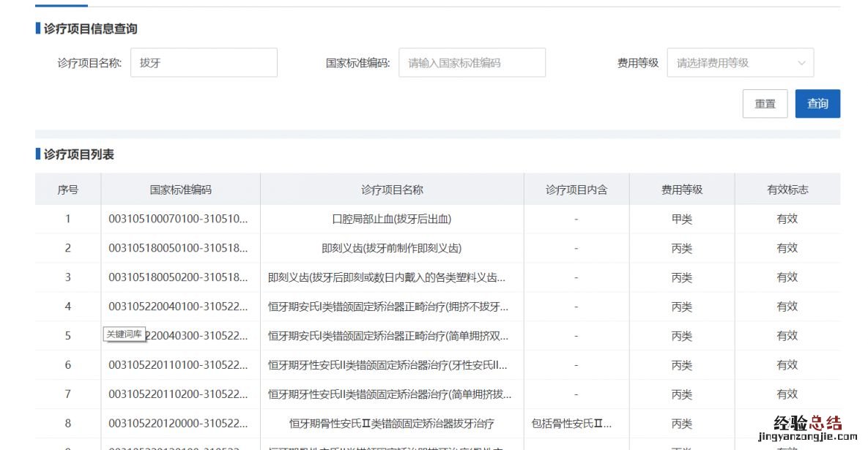Click 甲类 cell in first row
This screenshot has width=868, height=450.
tap(682, 219)
